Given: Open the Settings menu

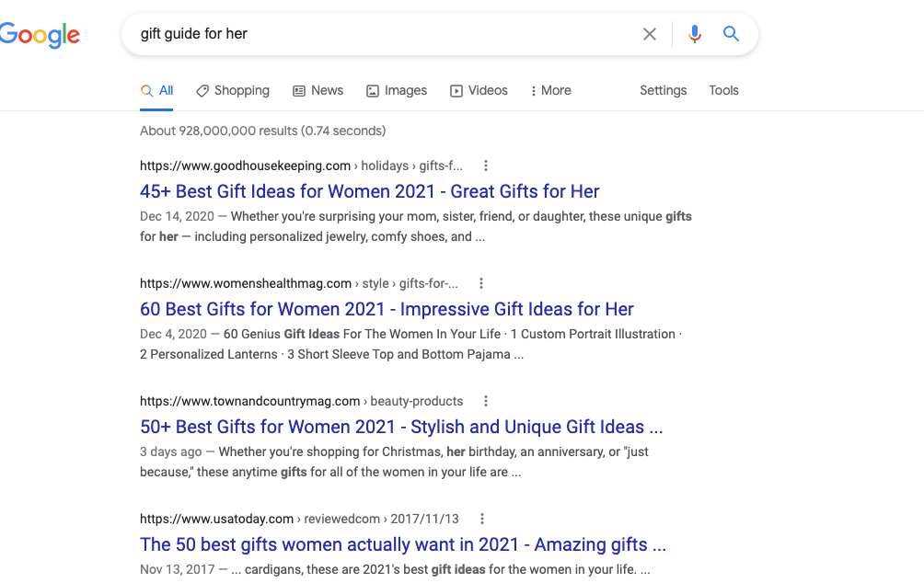Looking at the screenshot, I should coord(663,91).
